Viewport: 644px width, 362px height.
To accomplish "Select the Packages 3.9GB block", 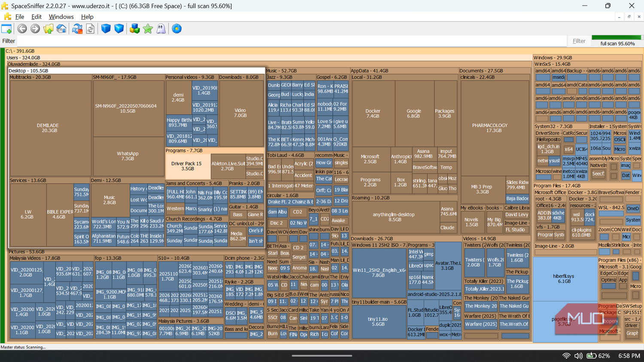I will [445, 113].
